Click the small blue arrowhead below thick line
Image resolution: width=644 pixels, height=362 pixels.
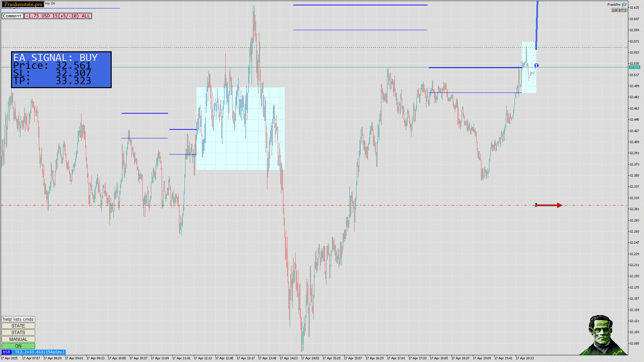pos(536,49)
